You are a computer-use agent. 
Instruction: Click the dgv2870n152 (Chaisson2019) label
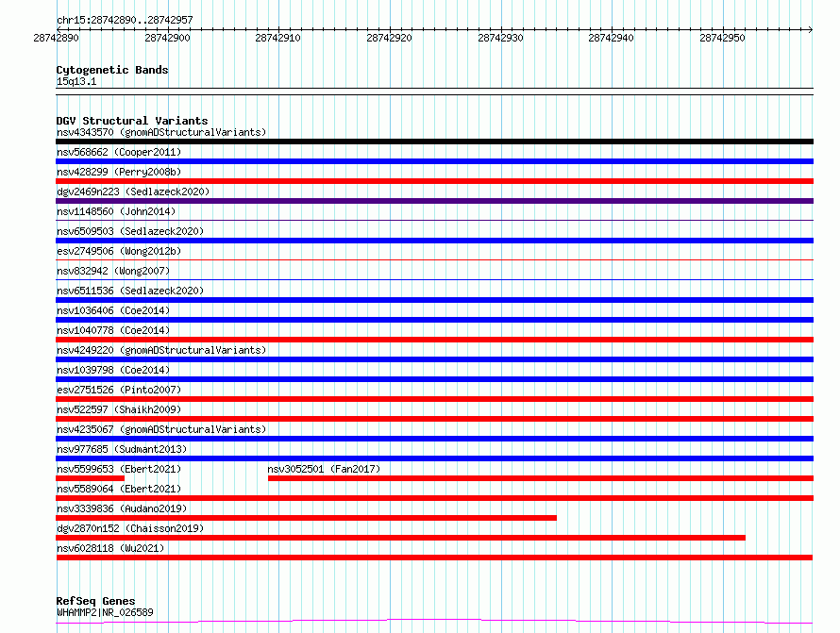130,528
